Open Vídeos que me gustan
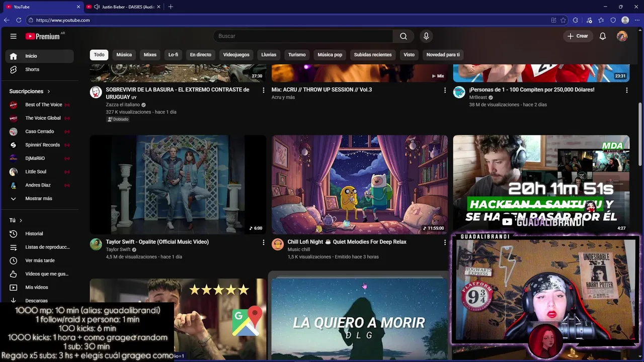The width and height of the screenshot is (644, 362). pos(39,274)
